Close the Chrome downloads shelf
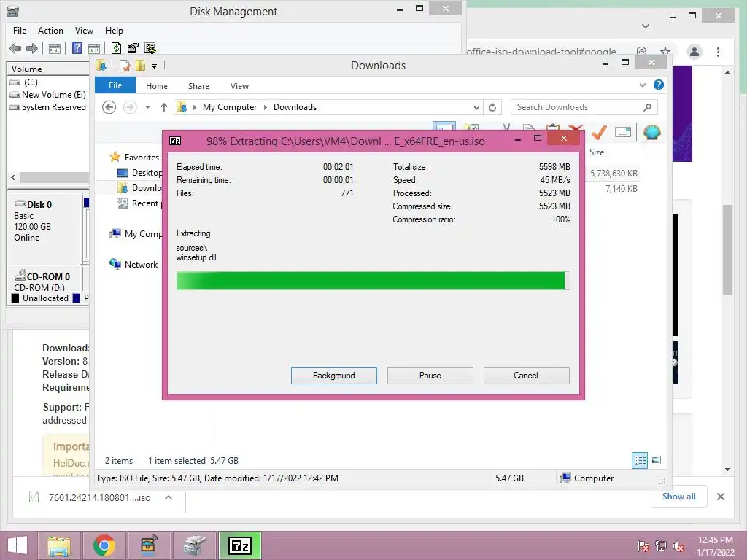 tap(721, 497)
